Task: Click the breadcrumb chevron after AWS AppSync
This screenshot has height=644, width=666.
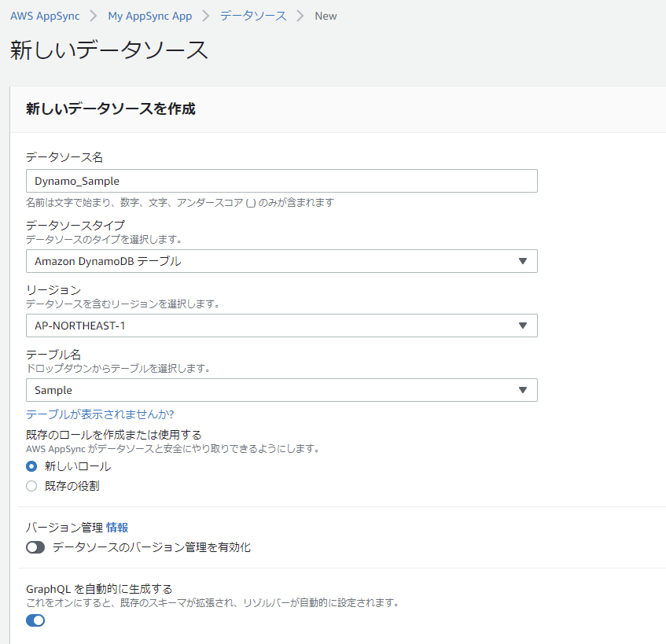Action: (94, 17)
